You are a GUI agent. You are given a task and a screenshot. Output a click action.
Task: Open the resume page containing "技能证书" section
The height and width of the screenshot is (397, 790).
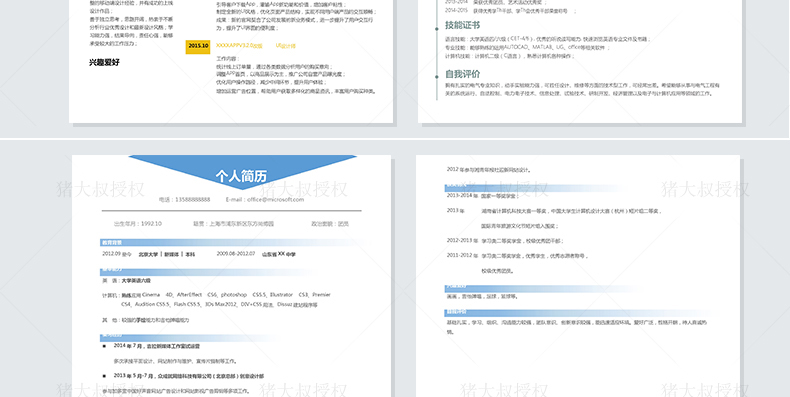pos(580,61)
